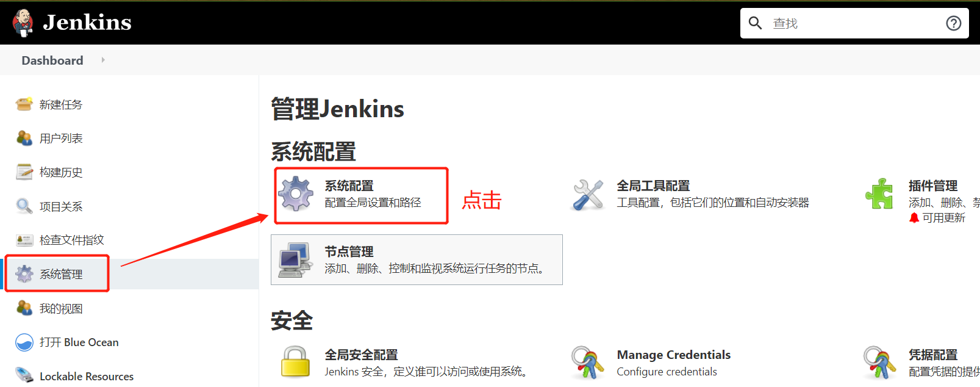Open 构建历史 sidebar link
This screenshot has height=387, width=980.
point(61,172)
